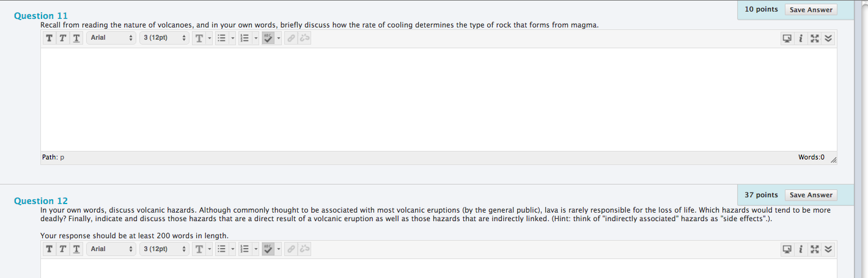868x278 pixels.
Task: Click Question 11 editor resize handle corner
Action: 833,159
